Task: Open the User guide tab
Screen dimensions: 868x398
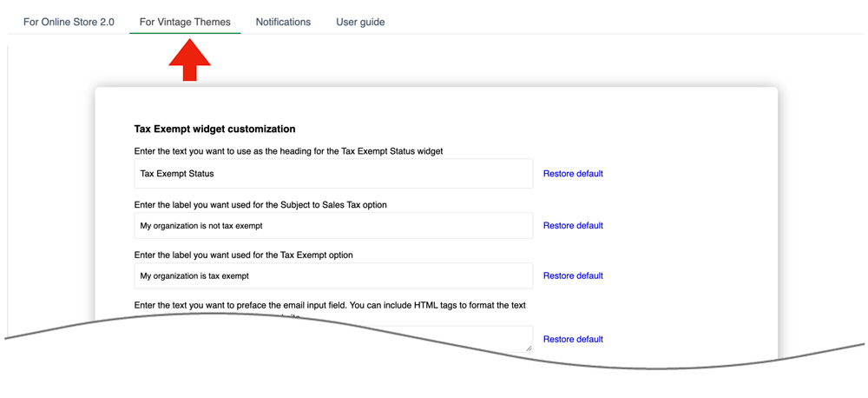Action: (x=360, y=23)
